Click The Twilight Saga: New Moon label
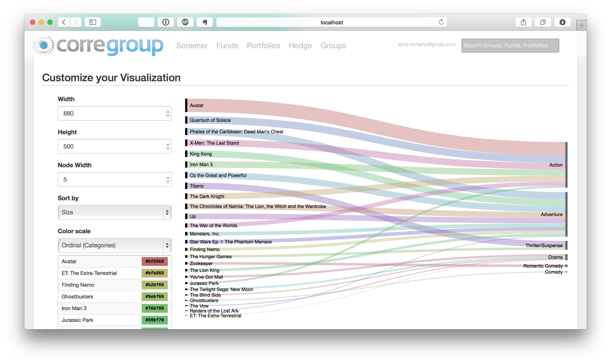 221,290
